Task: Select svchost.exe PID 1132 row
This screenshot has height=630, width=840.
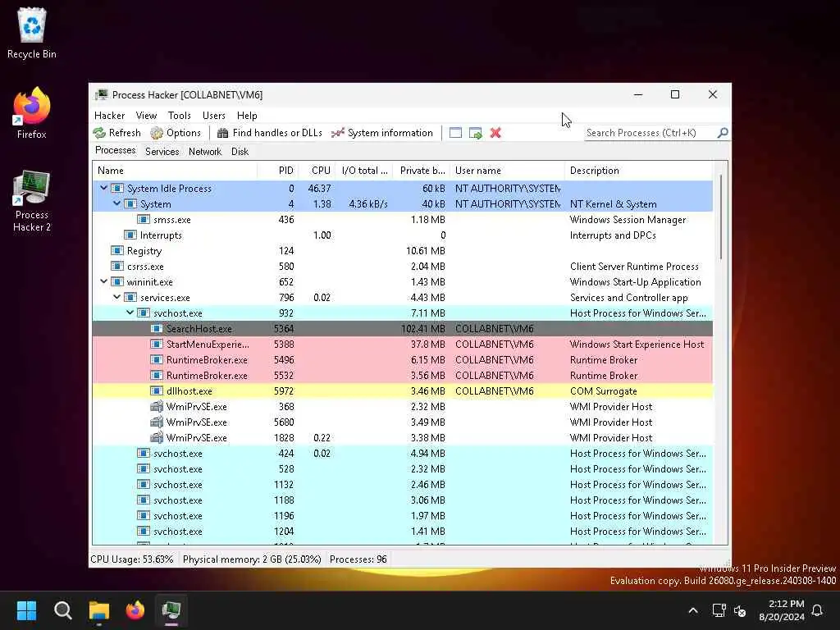Action: coord(402,484)
